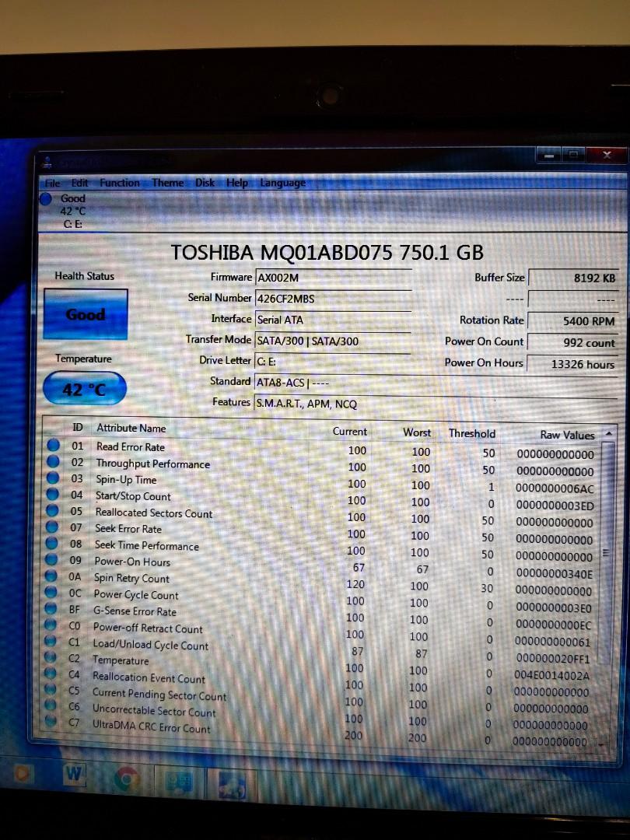Open the Disk menu
This screenshot has height=840, width=630.
(205, 183)
